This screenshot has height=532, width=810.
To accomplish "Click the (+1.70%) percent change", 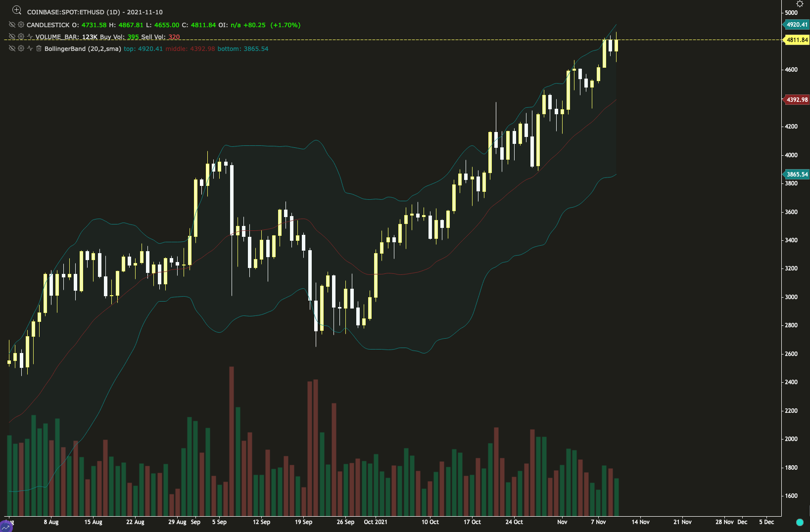I will 286,25.
